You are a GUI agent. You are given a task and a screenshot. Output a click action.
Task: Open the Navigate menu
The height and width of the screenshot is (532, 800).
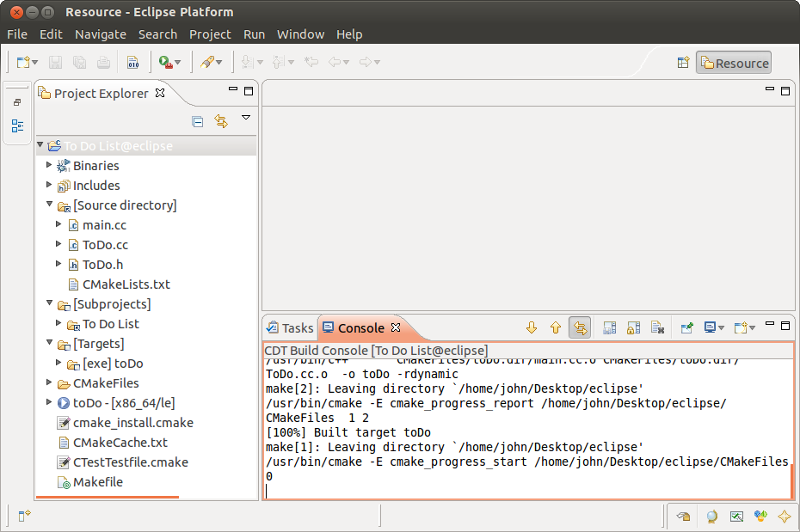click(x=101, y=34)
